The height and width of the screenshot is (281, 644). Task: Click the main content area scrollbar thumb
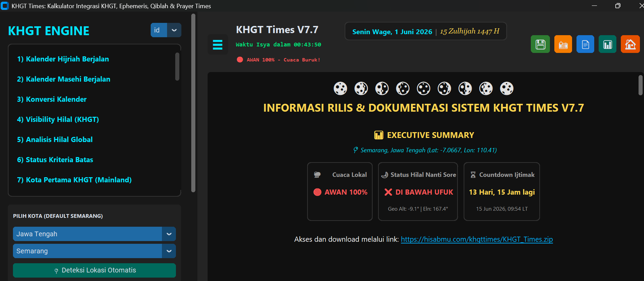[641, 85]
